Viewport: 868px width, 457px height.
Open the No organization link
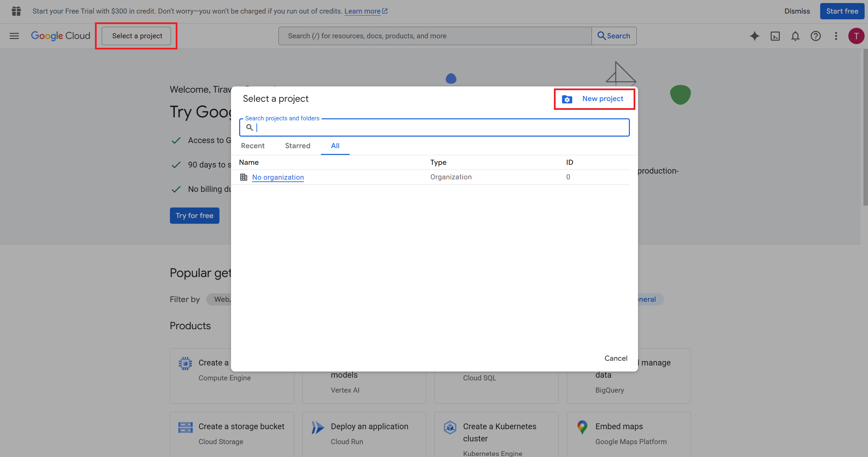click(278, 177)
